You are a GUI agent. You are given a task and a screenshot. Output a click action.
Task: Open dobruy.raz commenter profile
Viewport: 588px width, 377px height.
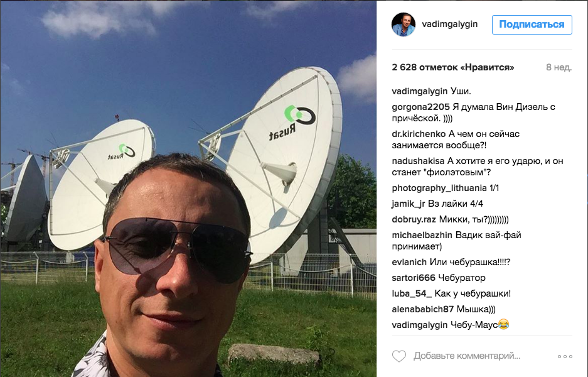(414, 220)
